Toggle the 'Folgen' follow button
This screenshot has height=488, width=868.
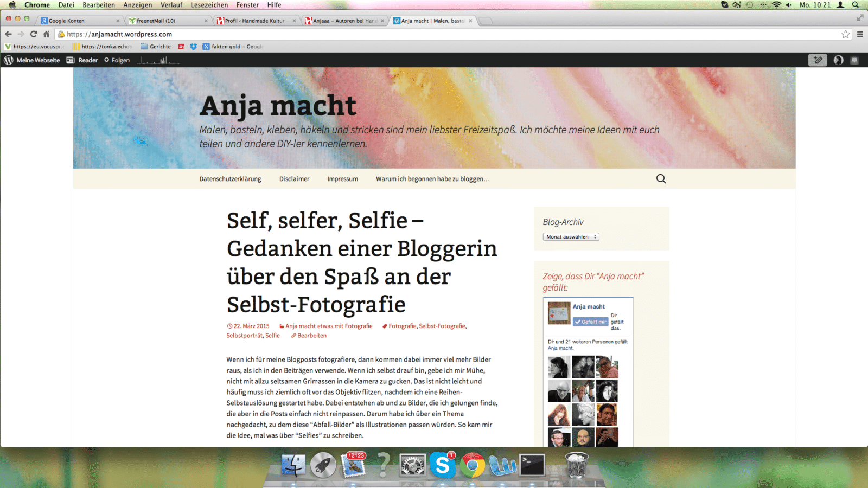click(x=117, y=60)
